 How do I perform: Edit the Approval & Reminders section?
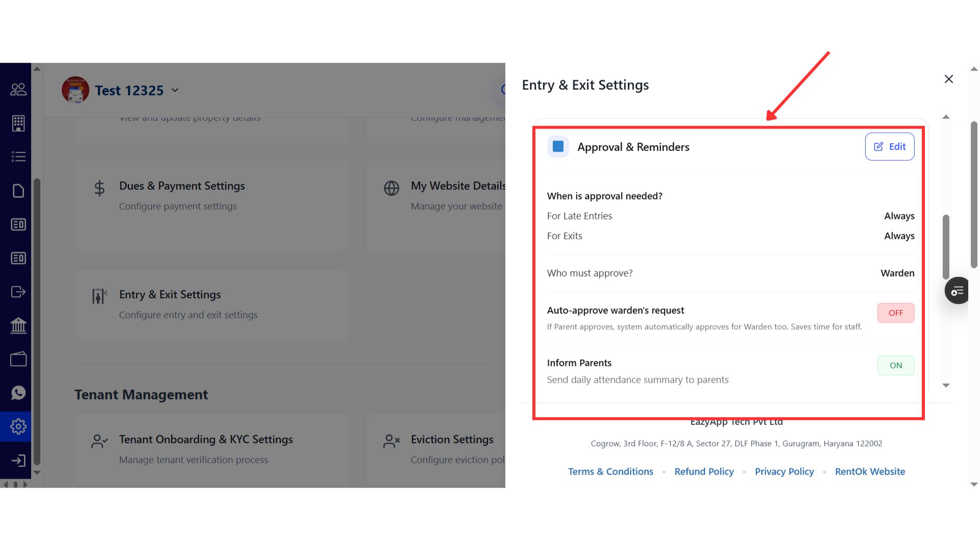pyautogui.click(x=889, y=147)
